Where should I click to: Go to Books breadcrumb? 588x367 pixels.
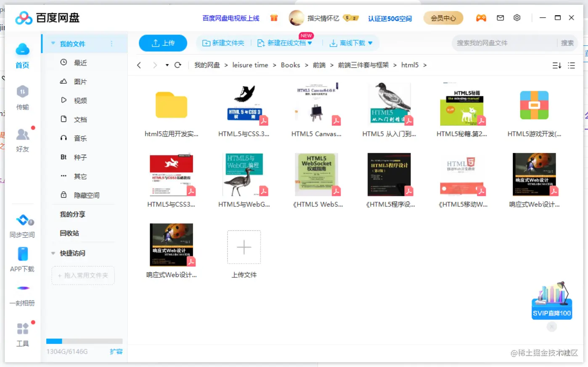(x=290, y=65)
